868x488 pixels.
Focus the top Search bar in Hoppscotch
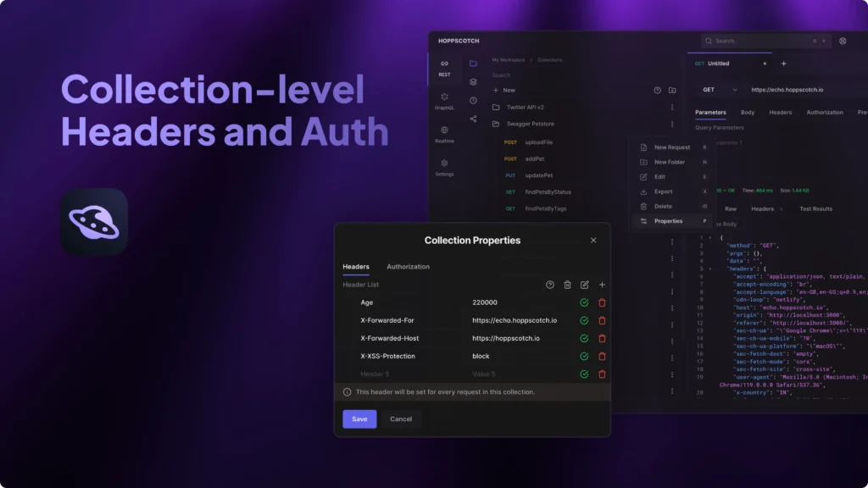[765, 41]
